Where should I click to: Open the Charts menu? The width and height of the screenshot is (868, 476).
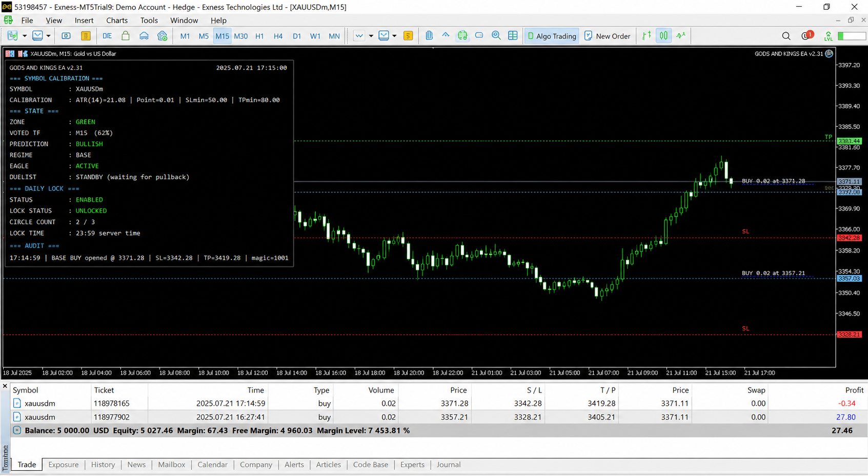point(117,20)
